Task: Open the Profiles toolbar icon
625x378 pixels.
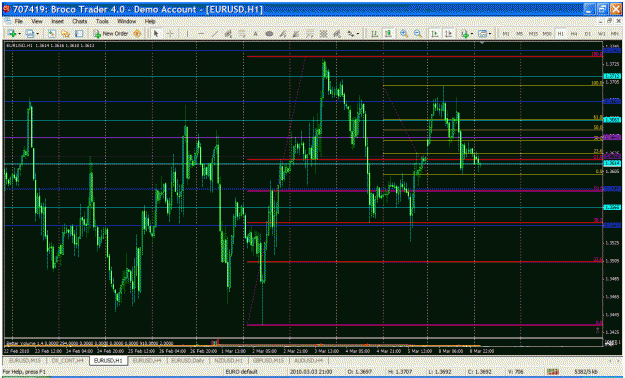Action: point(29,34)
